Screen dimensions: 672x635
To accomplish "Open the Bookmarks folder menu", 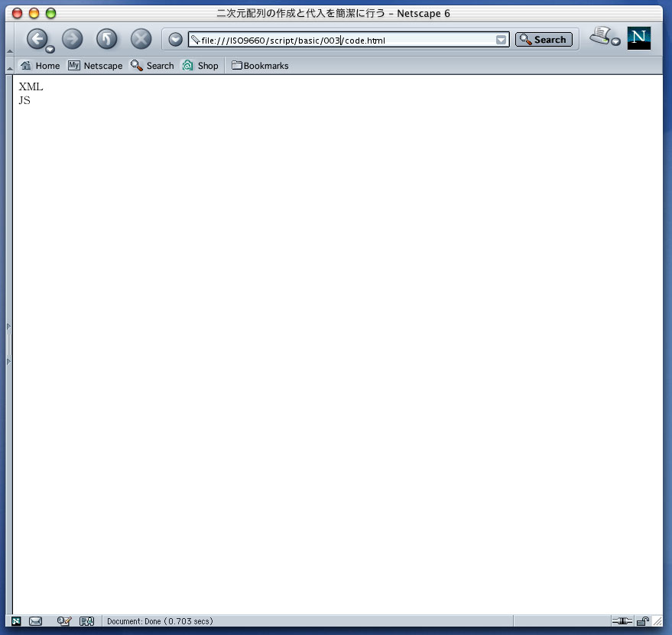I will [x=260, y=66].
